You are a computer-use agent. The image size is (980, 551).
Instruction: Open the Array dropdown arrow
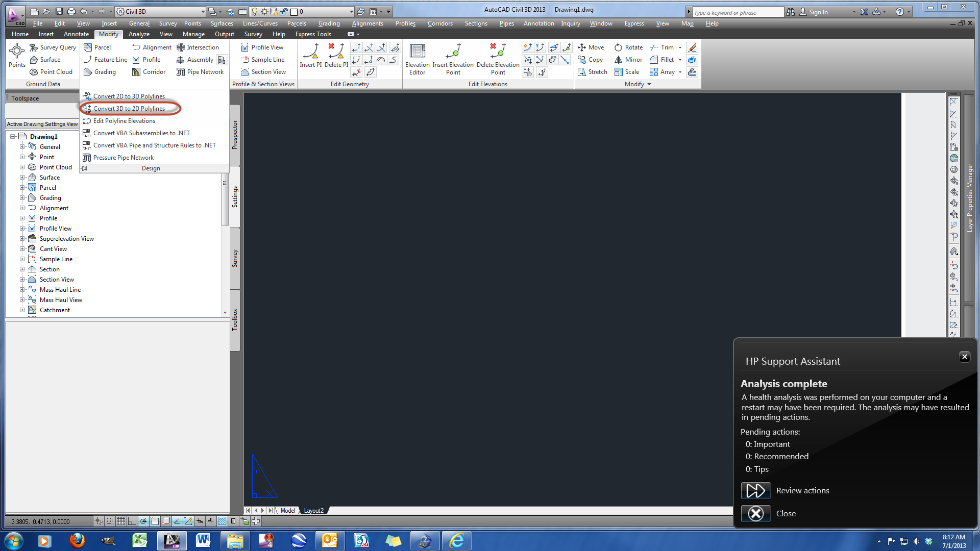[x=680, y=72]
